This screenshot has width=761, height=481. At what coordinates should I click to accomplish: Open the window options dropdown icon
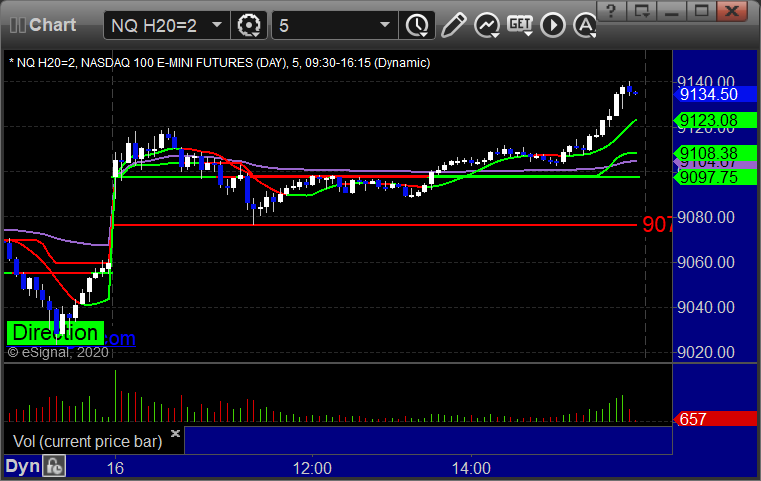pos(641,11)
